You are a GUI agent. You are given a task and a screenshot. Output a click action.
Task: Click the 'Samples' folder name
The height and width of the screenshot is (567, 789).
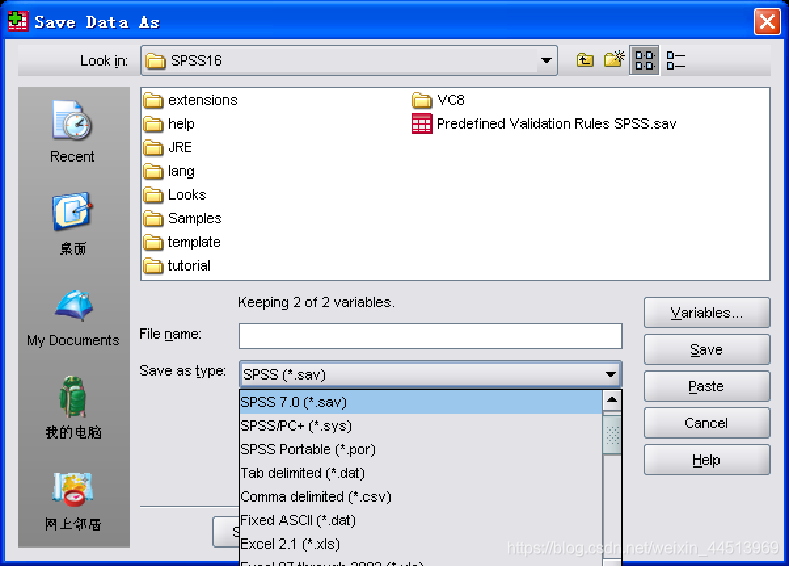click(195, 218)
